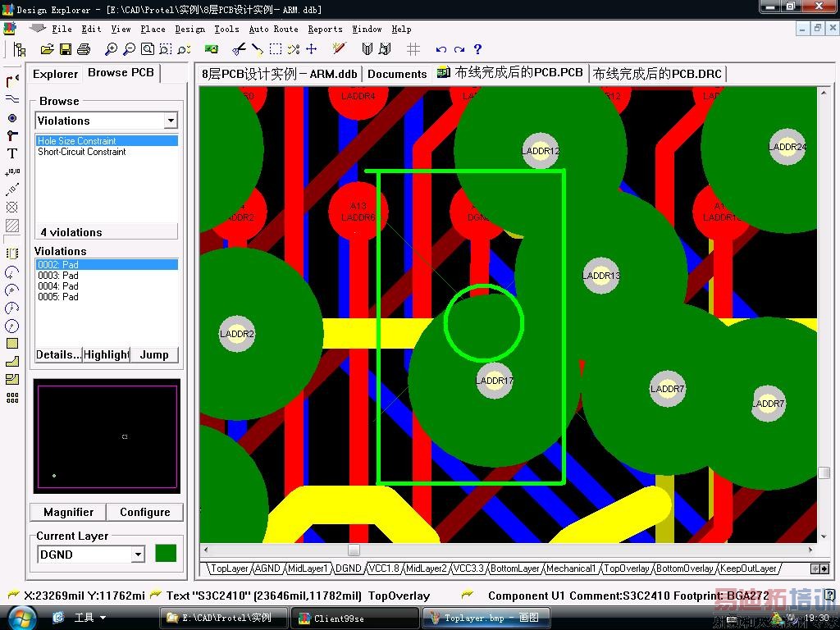Select Short-Circuit Constraint in the list
840x630 pixels.
[82, 152]
